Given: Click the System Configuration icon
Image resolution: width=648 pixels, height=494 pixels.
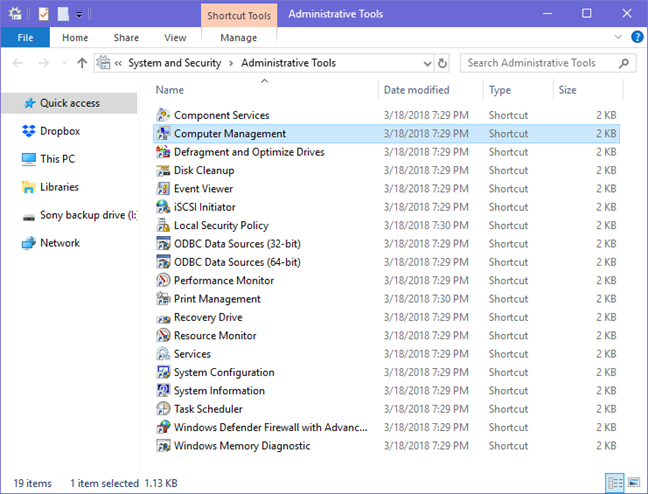Looking at the screenshot, I should pyautogui.click(x=163, y=372).
